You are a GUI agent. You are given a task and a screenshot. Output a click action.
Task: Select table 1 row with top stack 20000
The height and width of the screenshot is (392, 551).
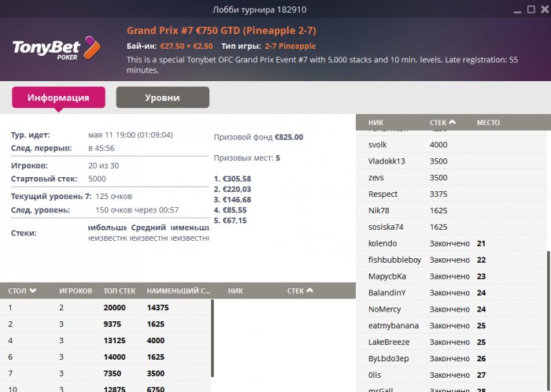click(105, 307)
